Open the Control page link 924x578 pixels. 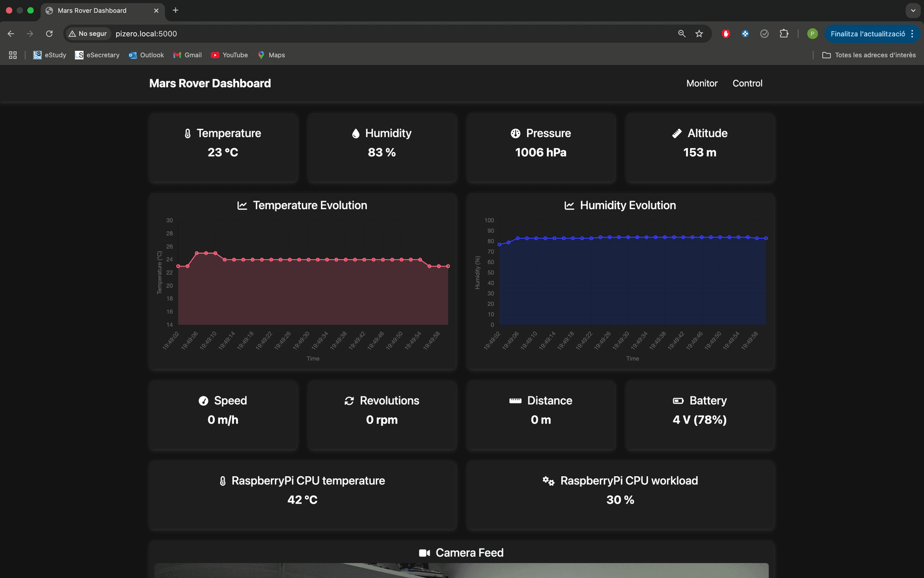747,83
